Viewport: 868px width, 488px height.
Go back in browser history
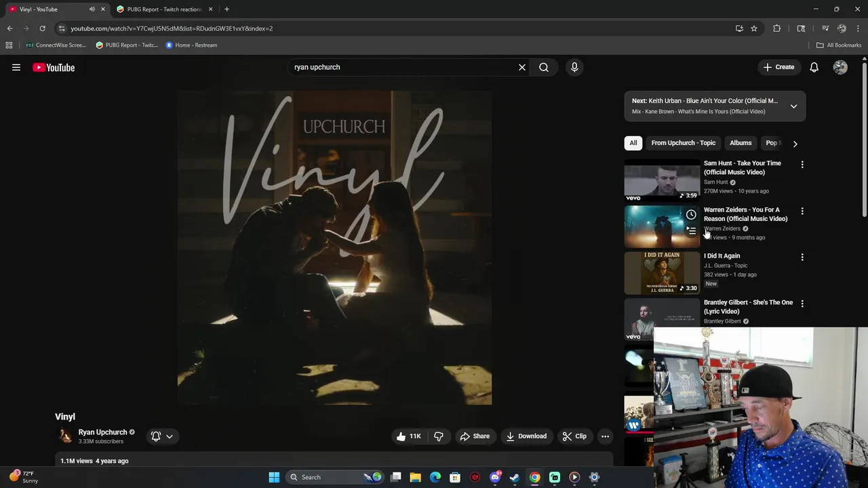[x=9, y=28]
